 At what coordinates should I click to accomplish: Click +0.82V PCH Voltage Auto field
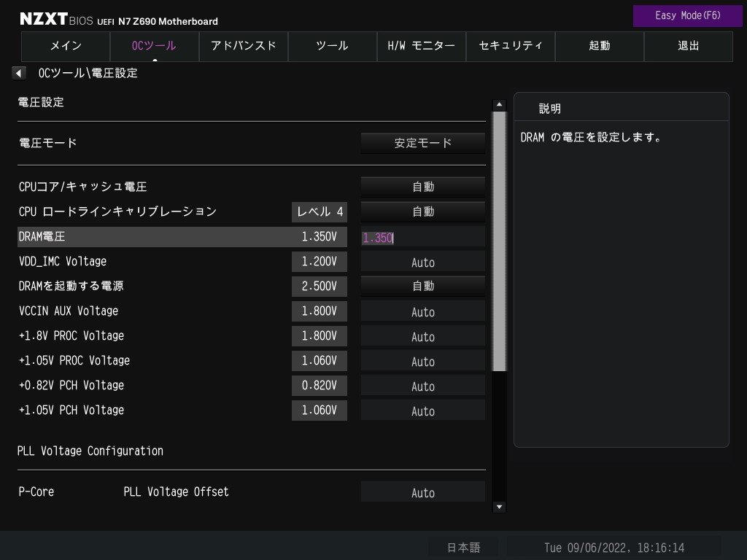(x=423, y=386)
